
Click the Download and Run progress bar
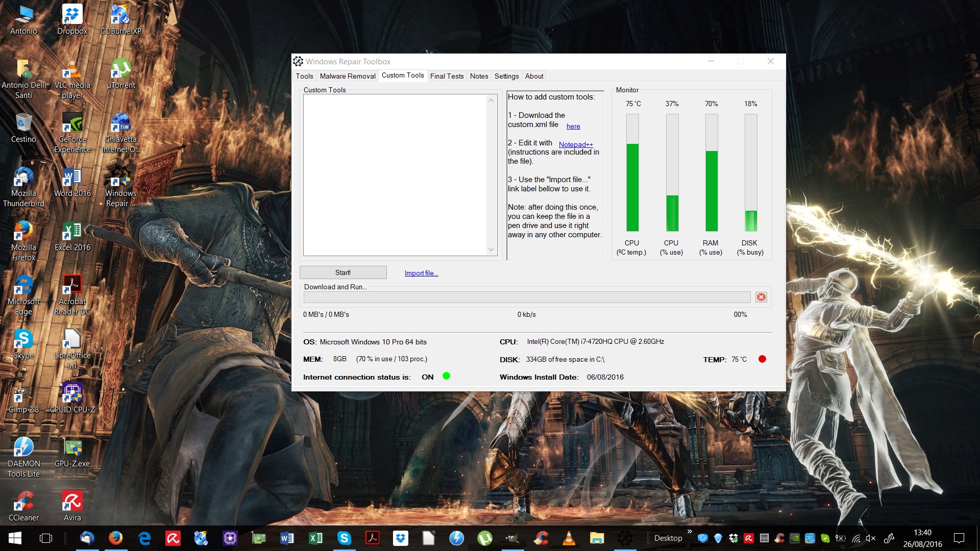coord(527,297)
